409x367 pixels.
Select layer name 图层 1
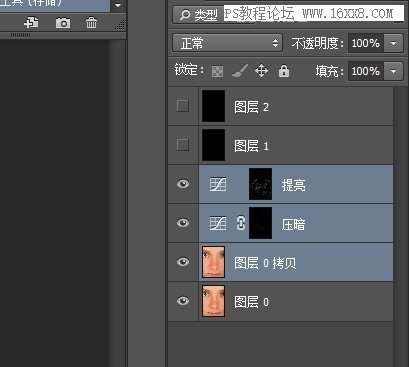pos(252,146)
